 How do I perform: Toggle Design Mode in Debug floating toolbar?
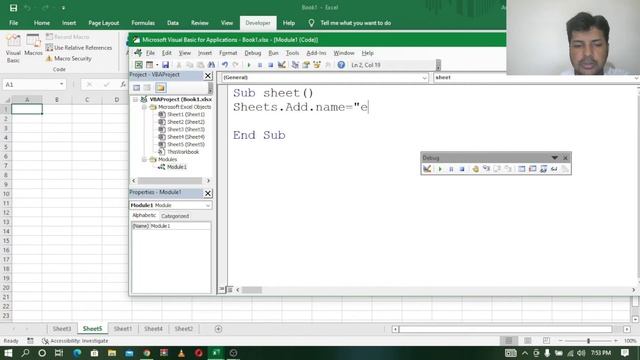[427, 169]
